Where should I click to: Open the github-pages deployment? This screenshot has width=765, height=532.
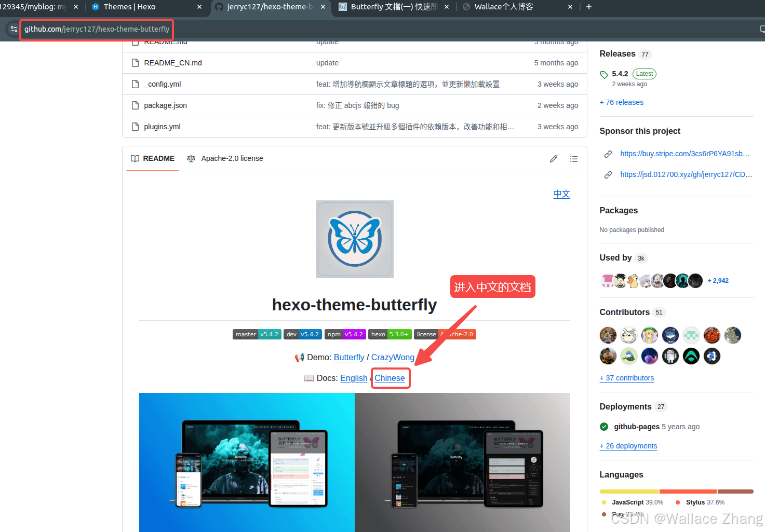pyautogui.click(x=637, y=427)
